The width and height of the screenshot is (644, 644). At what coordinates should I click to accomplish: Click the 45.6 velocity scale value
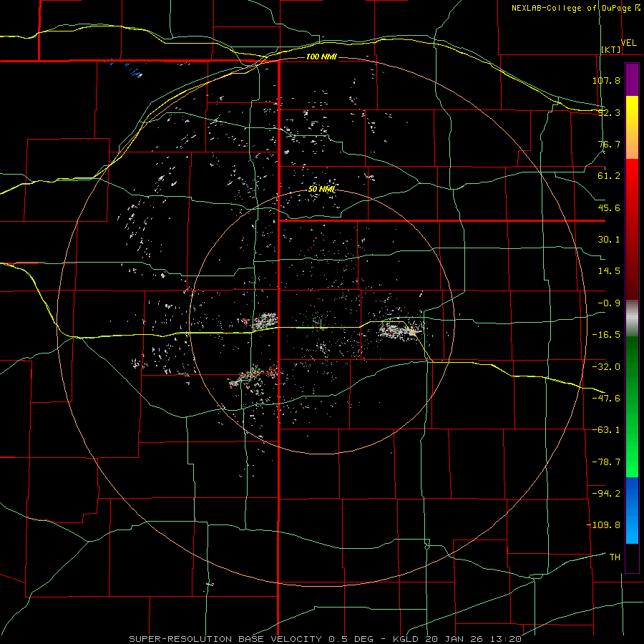click(x=609, y=208)
